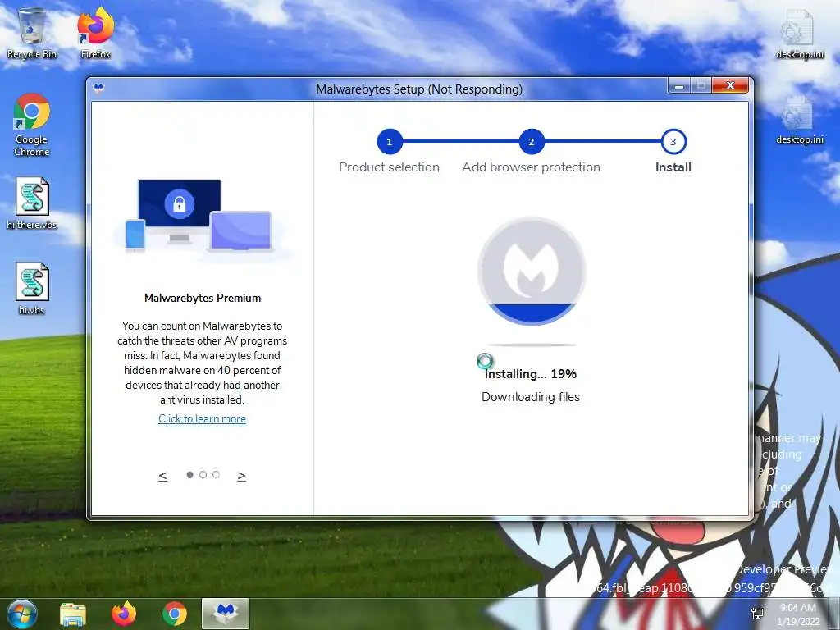The width and height of the screenshot is (840, 630).
Task: Select the third carousel dot
Action: (x=216, y=475)
